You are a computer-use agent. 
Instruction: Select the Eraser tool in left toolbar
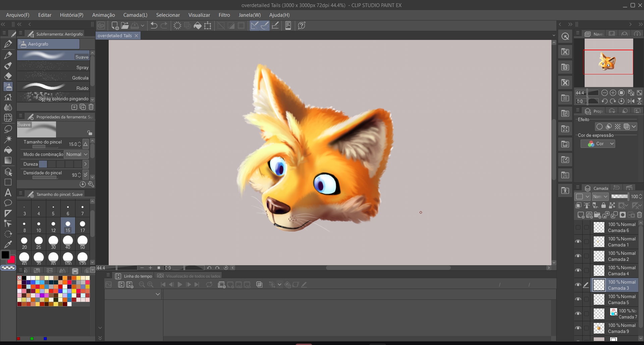pyautogui.click(x=8, y=76)
